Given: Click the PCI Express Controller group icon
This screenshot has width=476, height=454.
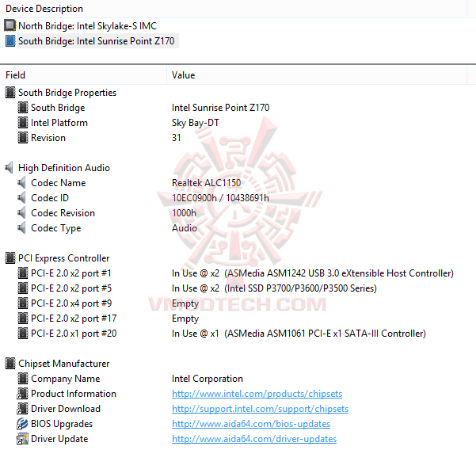Looking at the screenshot, I should click(10, 258).
